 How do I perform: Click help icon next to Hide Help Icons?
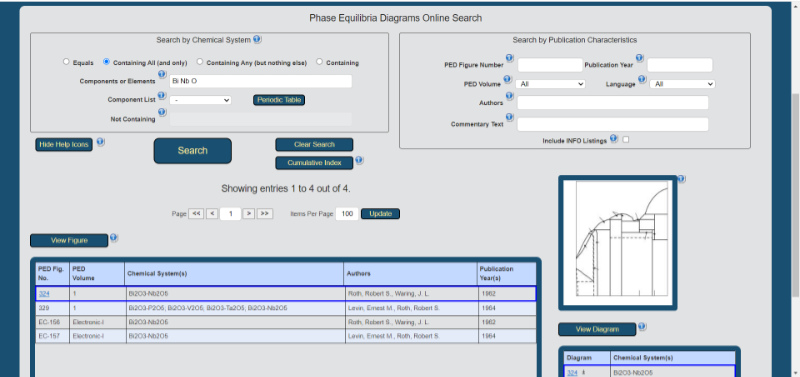(x=101, y=142)
